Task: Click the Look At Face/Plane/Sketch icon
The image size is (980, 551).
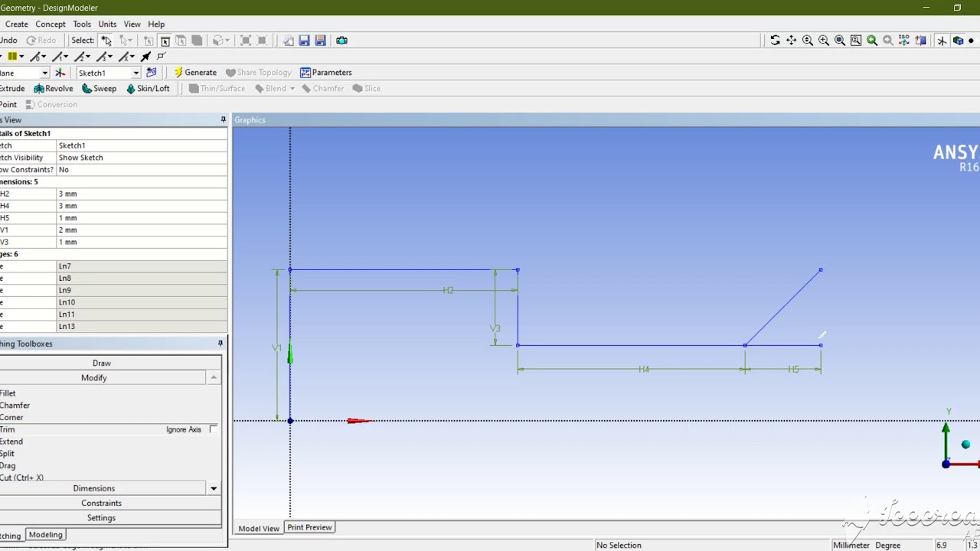Action: coord(920,41)
